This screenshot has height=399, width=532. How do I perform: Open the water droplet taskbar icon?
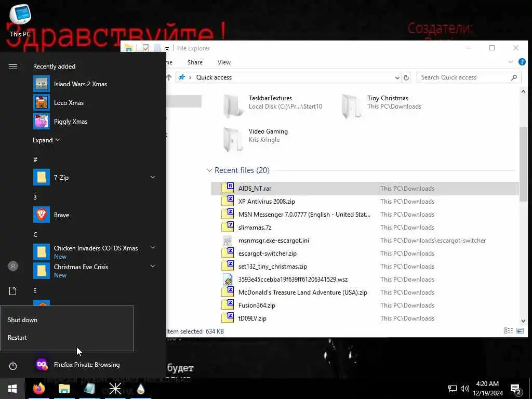click(140, 389)
